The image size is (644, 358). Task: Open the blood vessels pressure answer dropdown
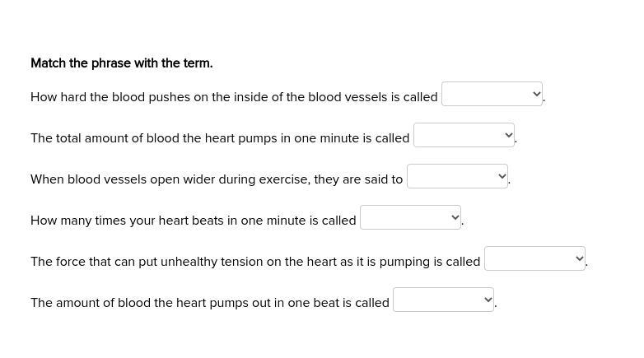492,95
